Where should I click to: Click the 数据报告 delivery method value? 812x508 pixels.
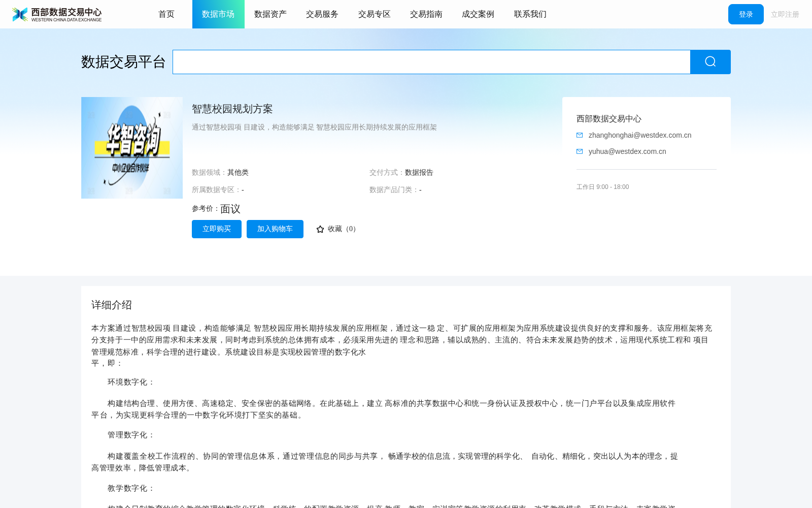pos(419,173)
